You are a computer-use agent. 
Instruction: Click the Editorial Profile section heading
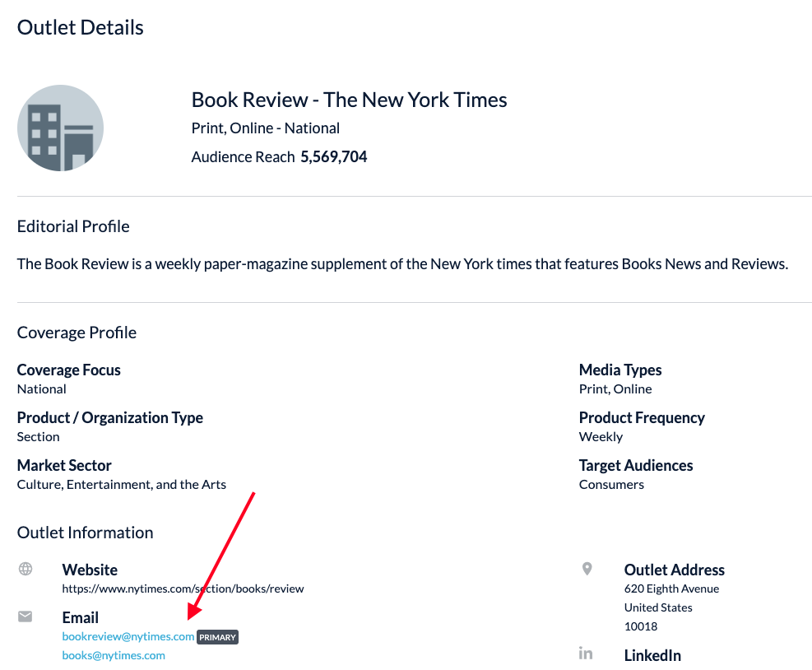[73, 226]
